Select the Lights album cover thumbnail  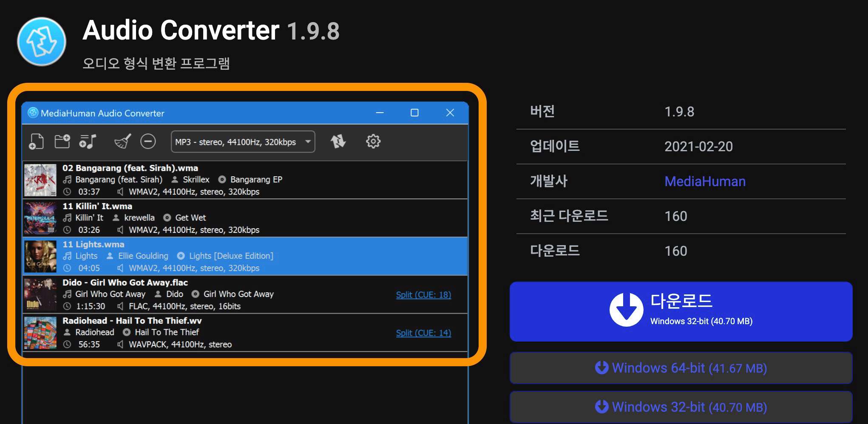(40, 257)
